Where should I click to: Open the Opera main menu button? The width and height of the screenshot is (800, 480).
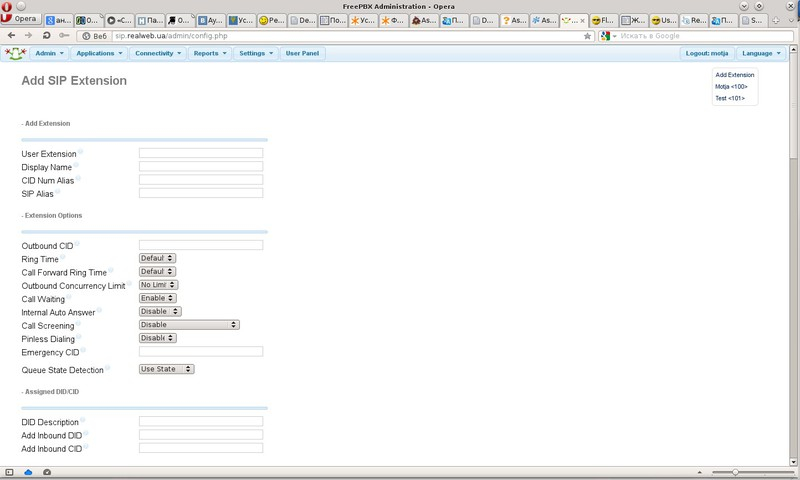coord(20,19)
